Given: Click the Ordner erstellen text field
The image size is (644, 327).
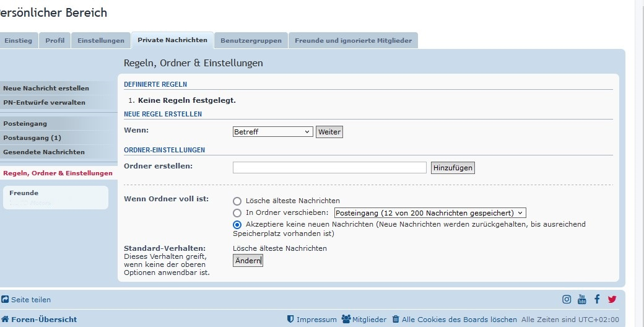Looking at the screenshot, I should point(329,167).
